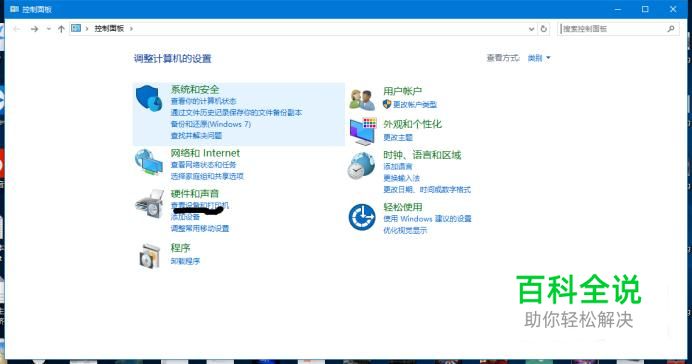Click the title bar control panel icon
This screenshot has width=692, height=364.
pos(14,9)
